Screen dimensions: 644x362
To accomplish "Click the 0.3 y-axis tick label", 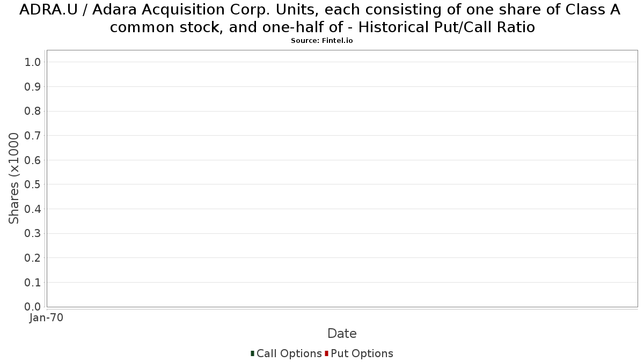I will pyautogui.click(x=33, y=234).
